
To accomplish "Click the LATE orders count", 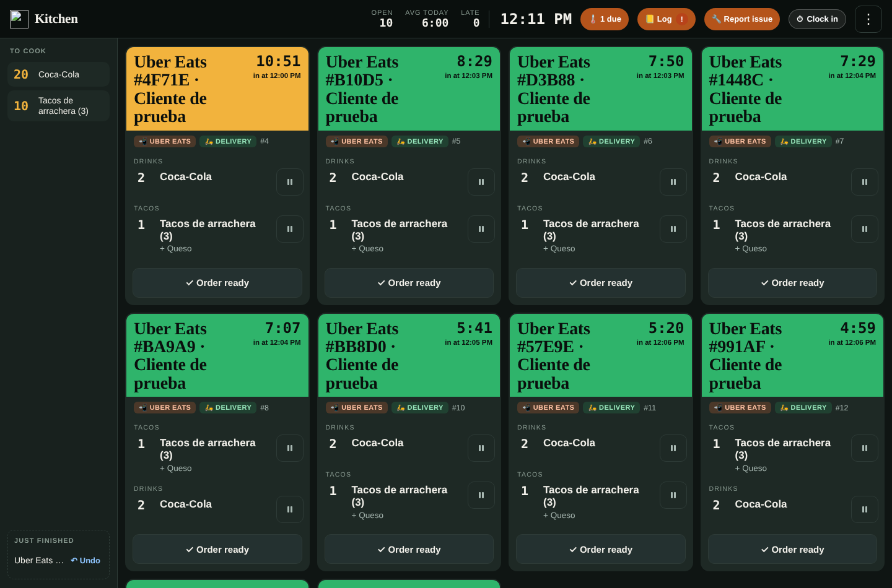I will 470,19.
